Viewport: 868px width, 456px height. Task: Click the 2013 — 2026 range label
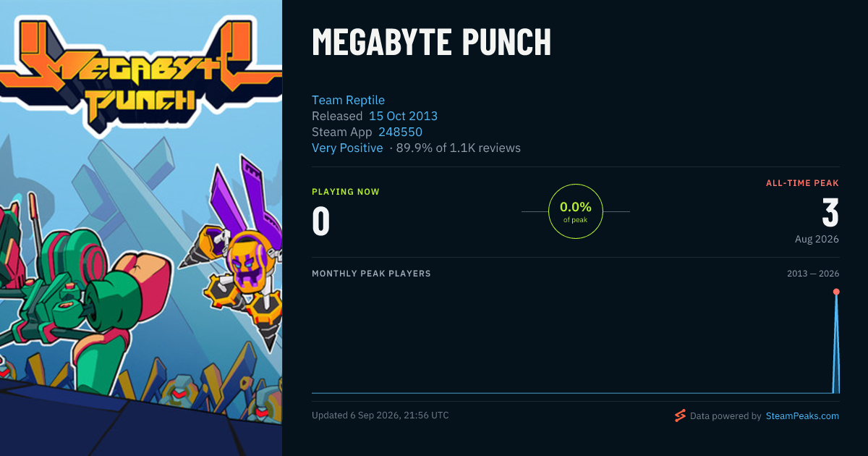pos(813,274)
